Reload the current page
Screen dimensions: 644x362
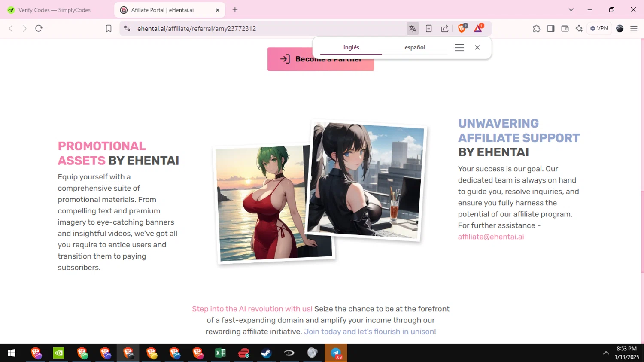click(x=39, y=28)
